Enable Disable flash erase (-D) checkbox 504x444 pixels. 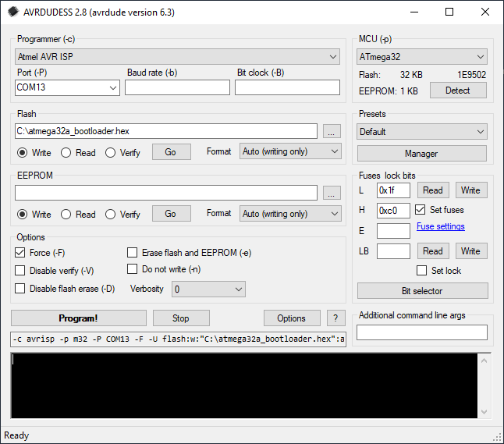point(20,289)
